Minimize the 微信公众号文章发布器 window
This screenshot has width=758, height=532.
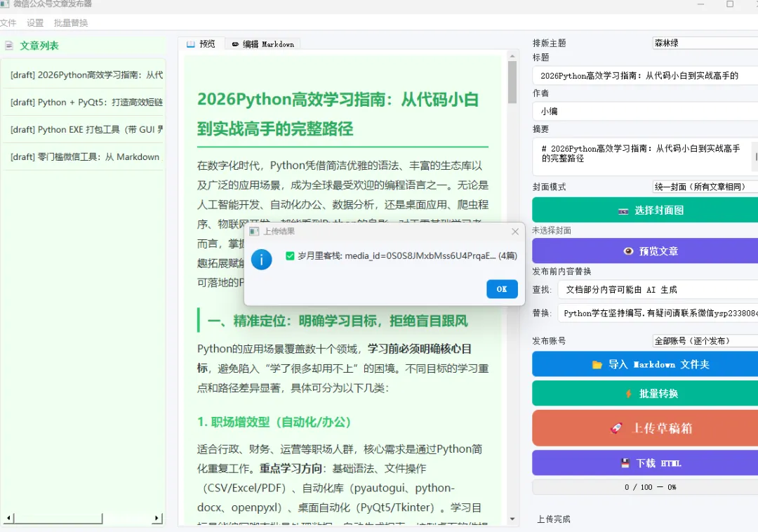701,4
